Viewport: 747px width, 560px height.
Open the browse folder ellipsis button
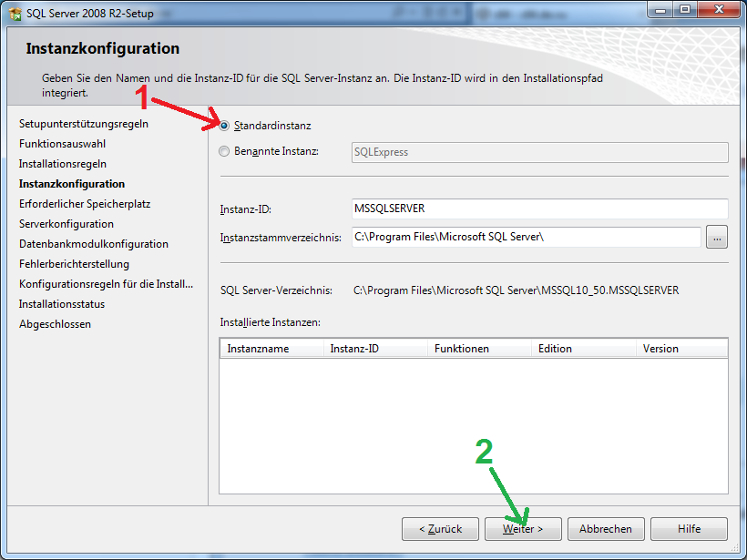pos(717,238)
